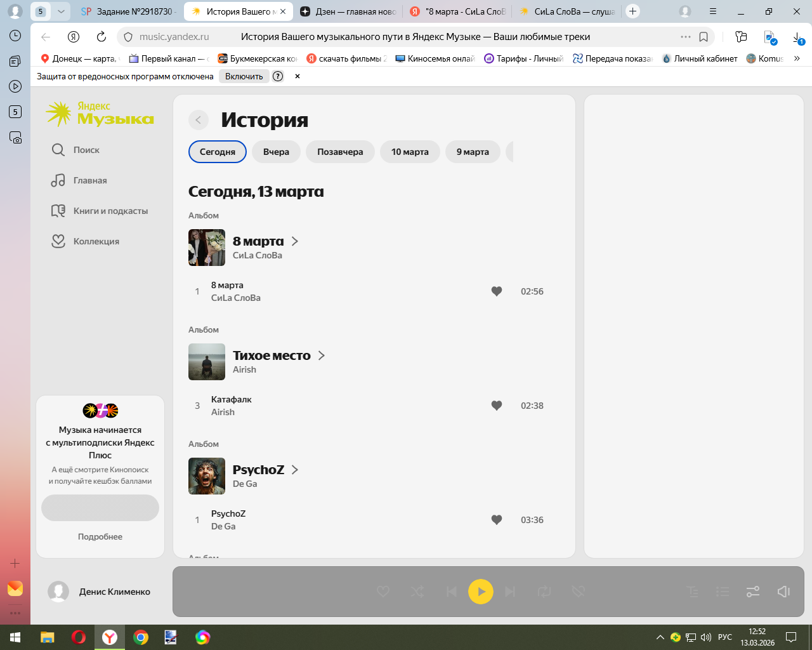The width and height of the screenshot is (812, 650).
Task: Open the Collection heart in sidebar
Action: click(x=58, y=241)
